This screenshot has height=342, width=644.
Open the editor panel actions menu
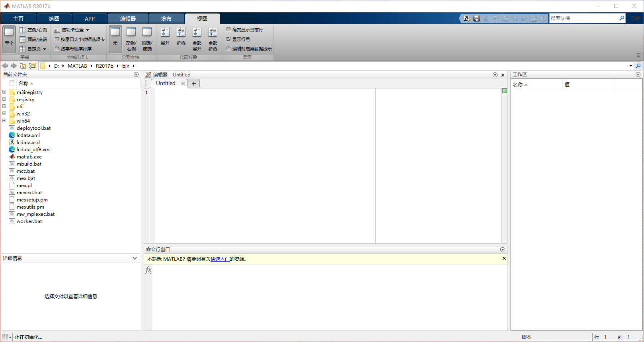click(495, 75)
